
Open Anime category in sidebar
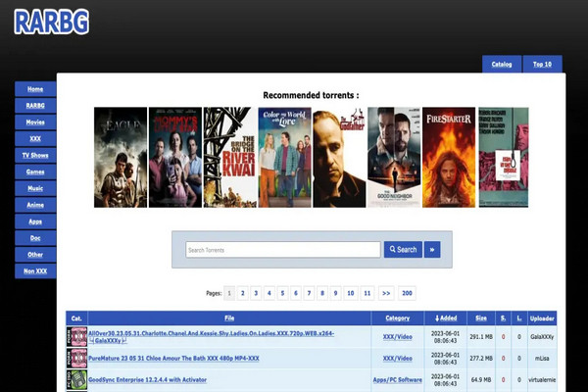[35, 205]
